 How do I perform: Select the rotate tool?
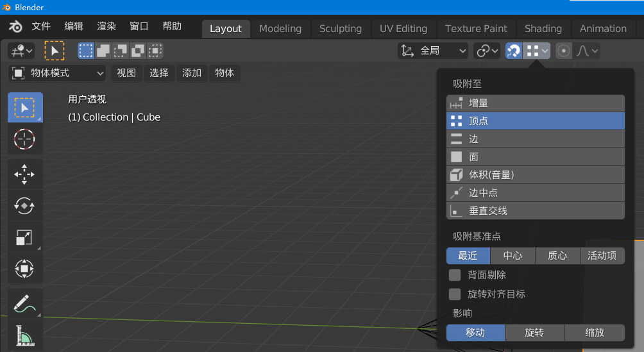[24, 206]
